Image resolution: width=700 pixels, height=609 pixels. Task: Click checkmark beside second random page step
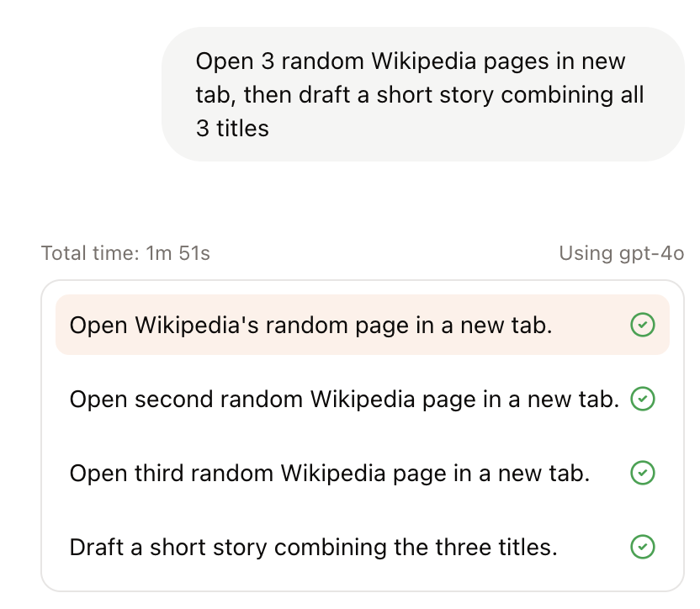coord(643,399)
